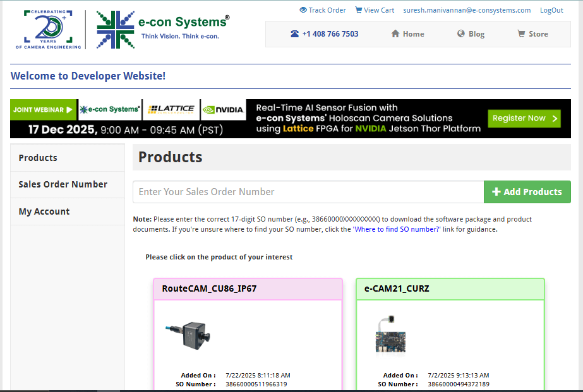Go to Home in the top navigation
This screenshot has width=583, height=392.
[x=408, y=34]
